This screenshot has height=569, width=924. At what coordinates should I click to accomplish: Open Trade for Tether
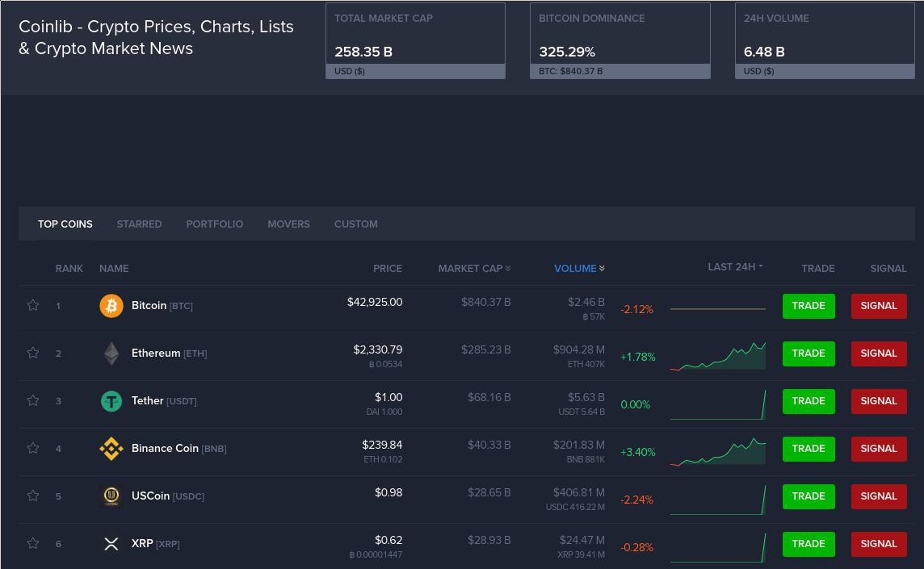point(808,401)
